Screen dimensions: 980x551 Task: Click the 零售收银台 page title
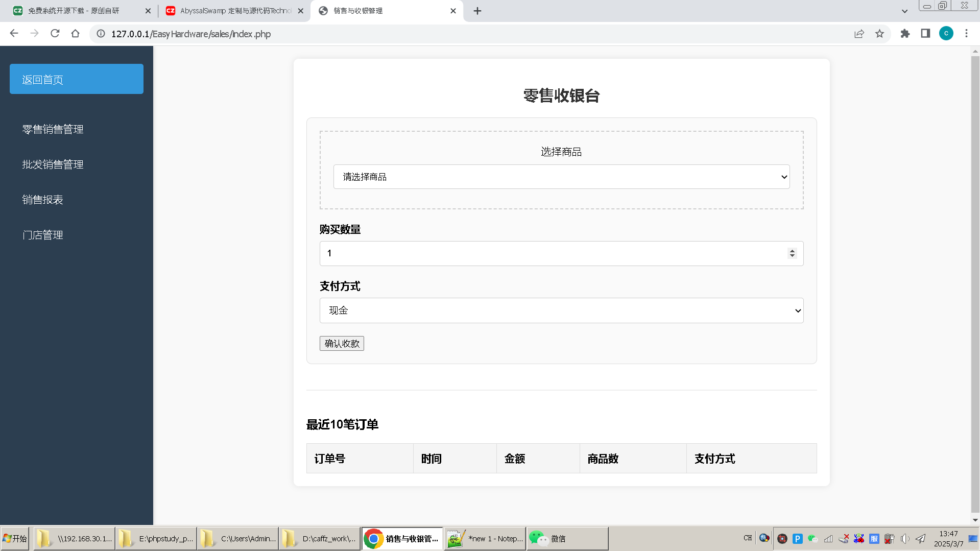tap(561, 95)
